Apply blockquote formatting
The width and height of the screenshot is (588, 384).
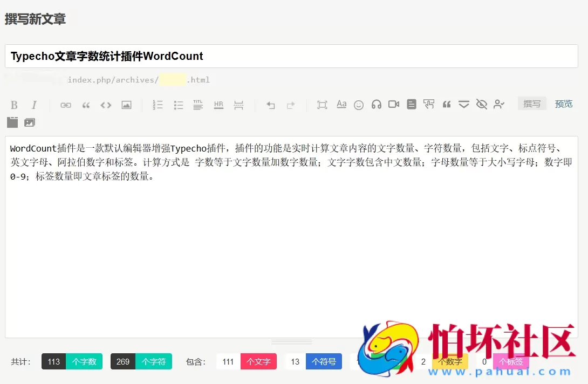86,104
